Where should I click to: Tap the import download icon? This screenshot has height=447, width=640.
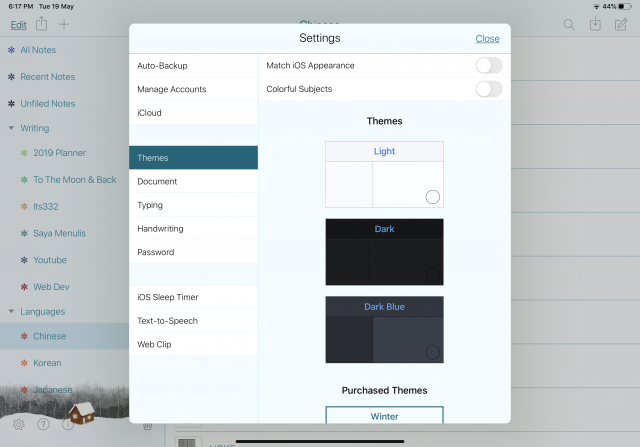[595, 24]
